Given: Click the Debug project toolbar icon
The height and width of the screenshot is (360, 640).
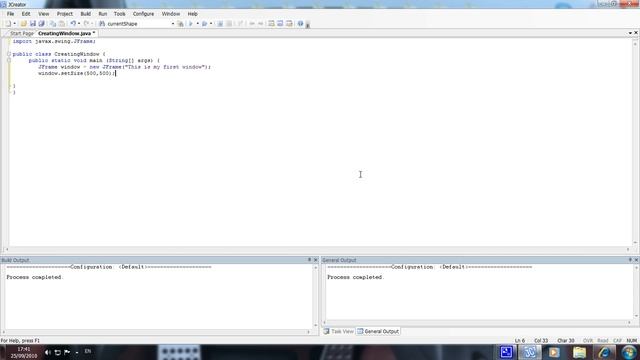Looking at the screenshot, I should [204, 24].
